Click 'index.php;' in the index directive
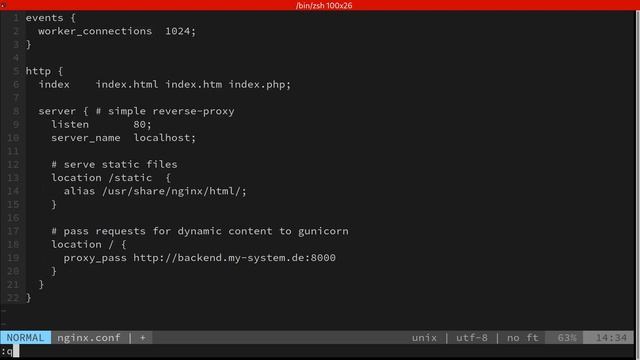The height and width of the screenshot is (360, 640). (x=260, y=84)
